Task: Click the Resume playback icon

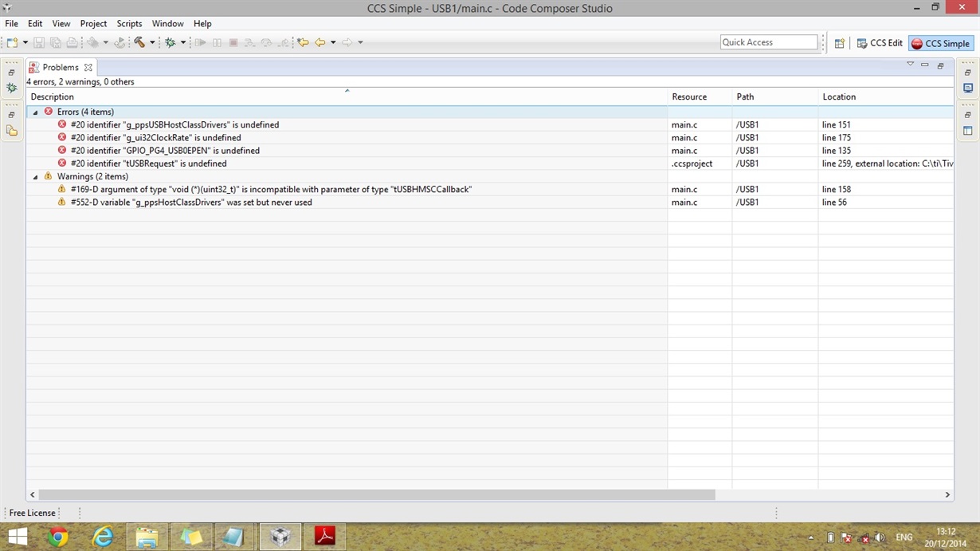Action: [201, 42]
